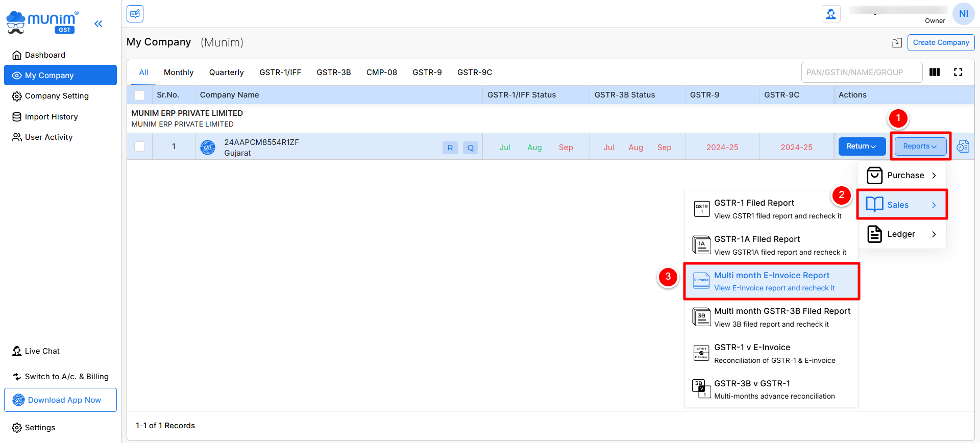980x443 pixels.
Task: Tick the checkbox for row 1
Action: point(139,146)
